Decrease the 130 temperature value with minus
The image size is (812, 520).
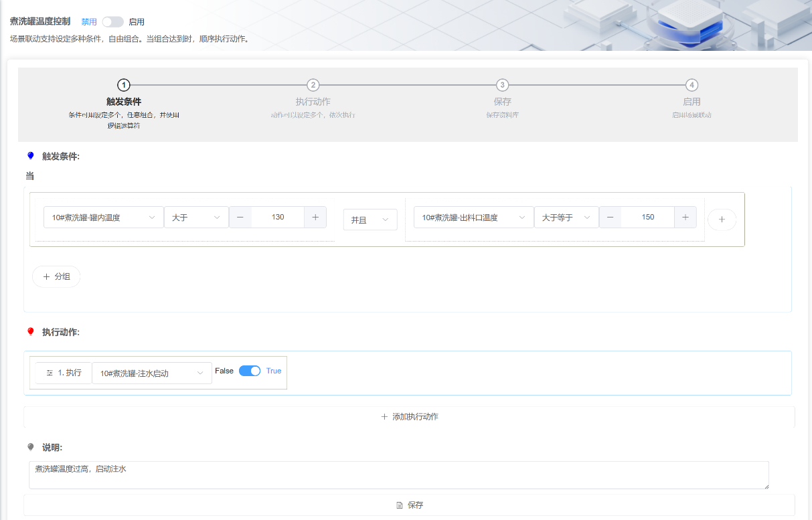240,217
